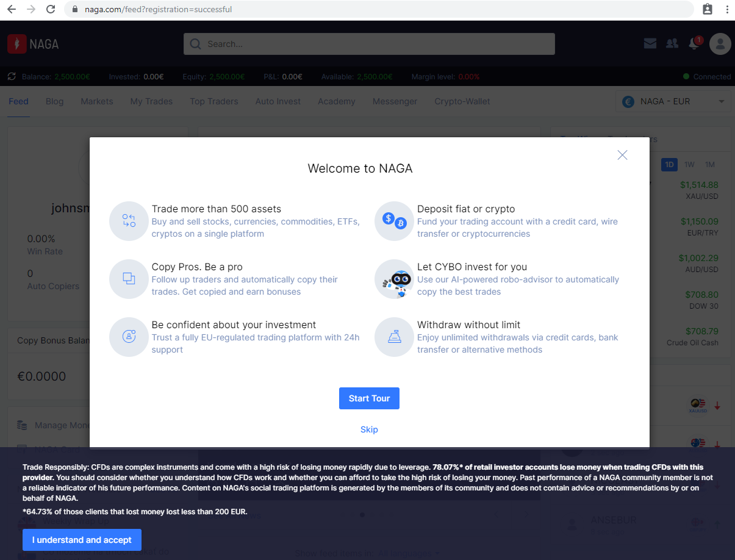The height and width of the screenshot is (560, 735).
Task: Click the $1,150.09 EUR/TRY entry
Action: [x=700, y=226]
